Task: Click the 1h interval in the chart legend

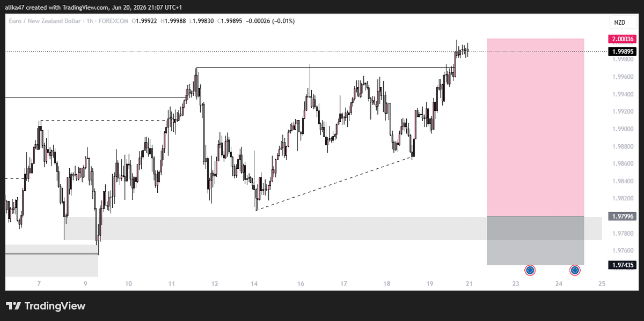Action: pos(89,21)
